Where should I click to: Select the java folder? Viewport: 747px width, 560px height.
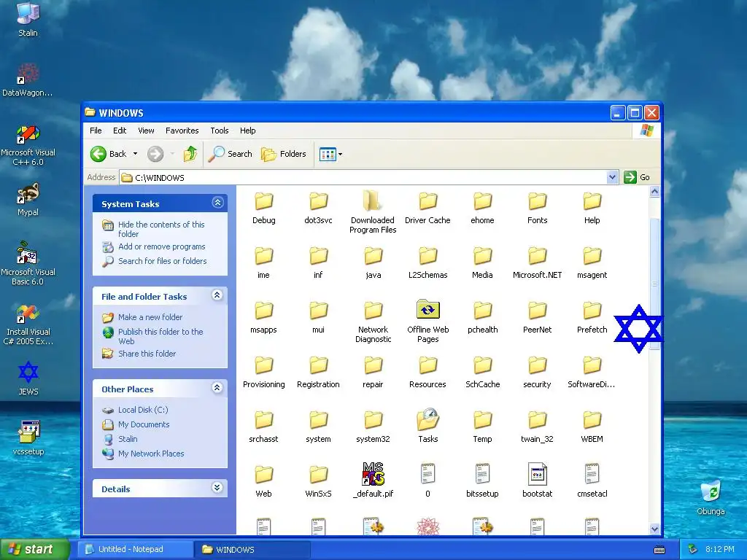click(x=373, y=262)
